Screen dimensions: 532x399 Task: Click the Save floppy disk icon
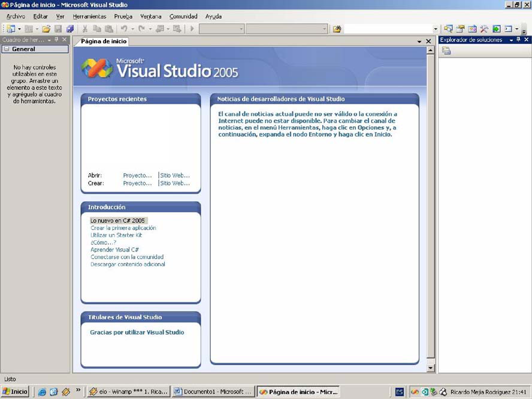click(58, 29)
